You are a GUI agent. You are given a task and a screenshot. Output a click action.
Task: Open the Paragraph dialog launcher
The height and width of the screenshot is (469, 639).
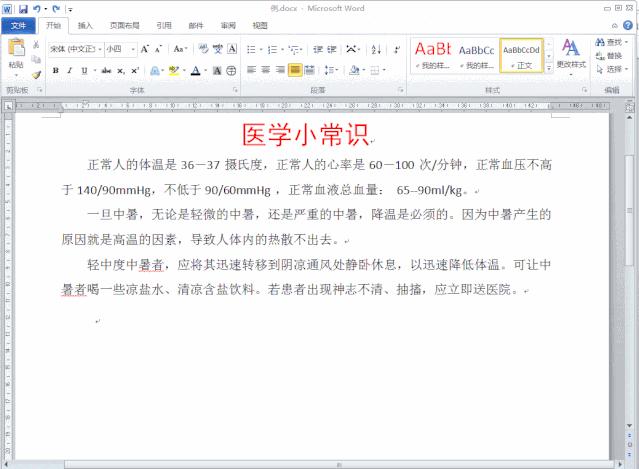click(x=401, y=90)
